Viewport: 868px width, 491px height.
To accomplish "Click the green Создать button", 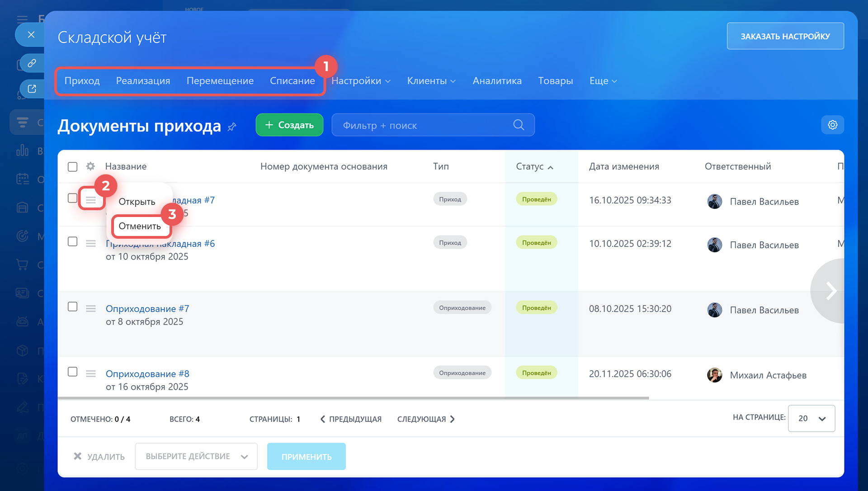I will click(289, 125).
